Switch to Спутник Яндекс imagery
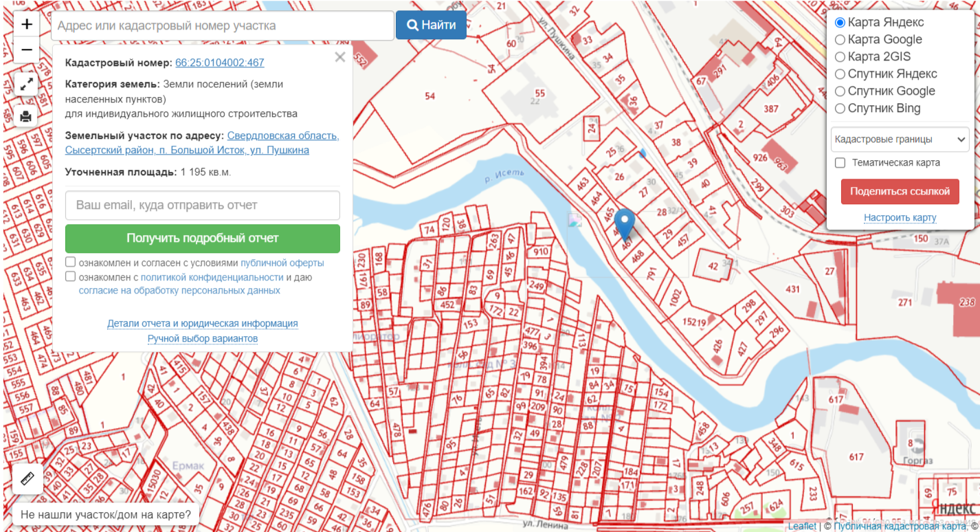This screenshot has width=980, height=532. (840, 74)
